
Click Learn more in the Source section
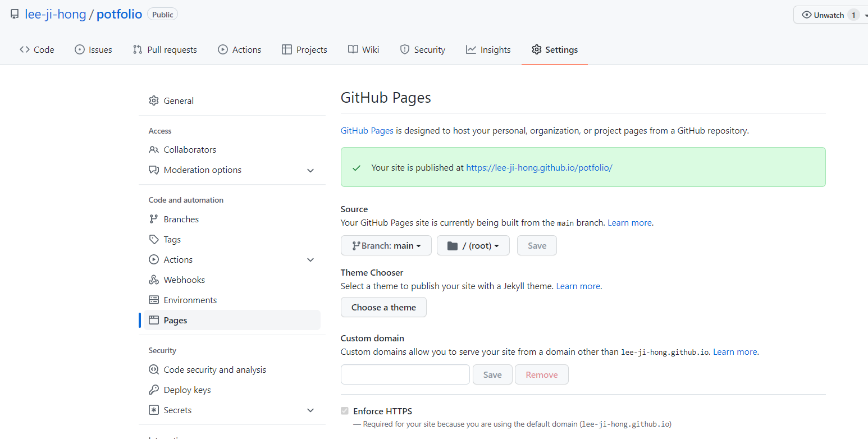click(x=629, y=222)
